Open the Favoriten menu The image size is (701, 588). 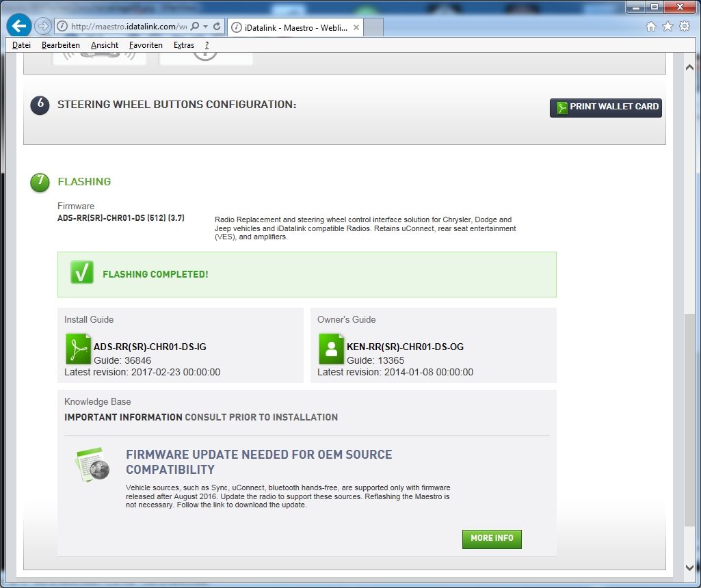tap(146, 45)
